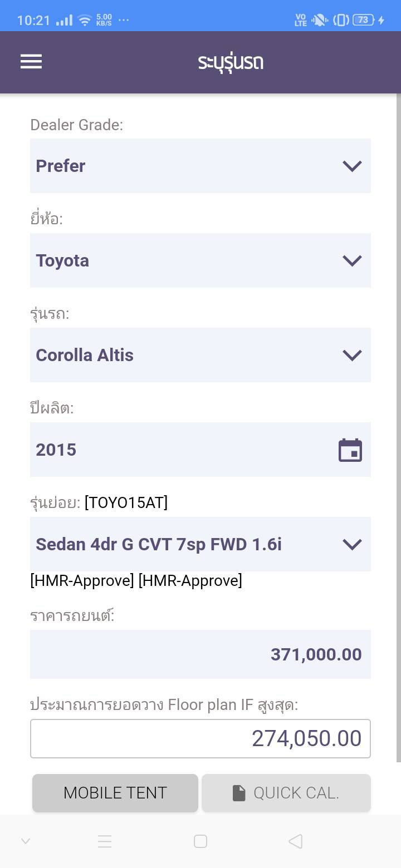Open the Toyota brand dropdown
This screenshot has width=401, height=868.
(x=200, y=260)
